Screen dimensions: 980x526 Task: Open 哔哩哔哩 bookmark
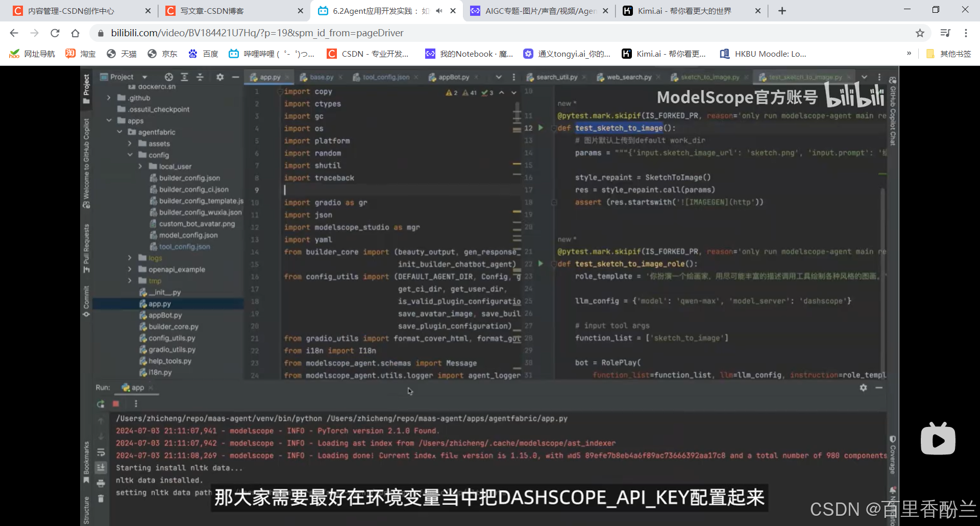[271, 54]
